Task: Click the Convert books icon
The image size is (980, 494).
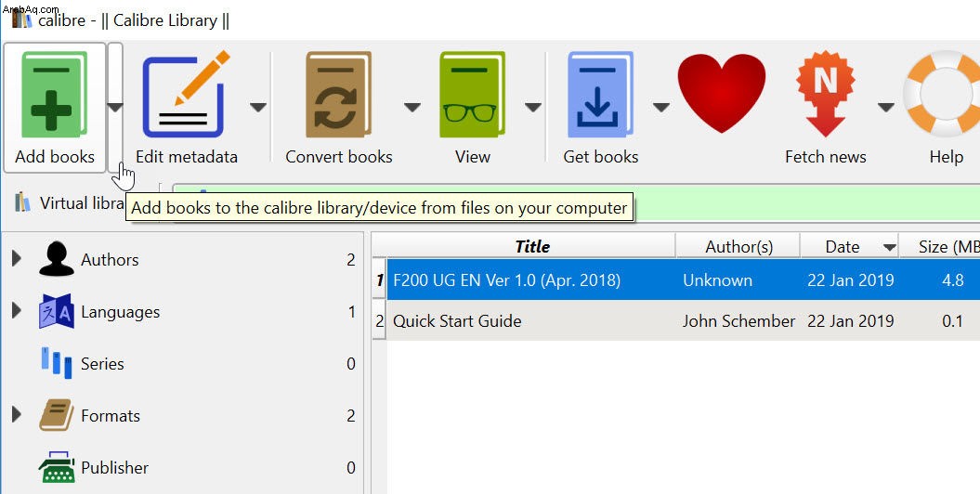Action: pyautogui.click(x=338, y=95)
